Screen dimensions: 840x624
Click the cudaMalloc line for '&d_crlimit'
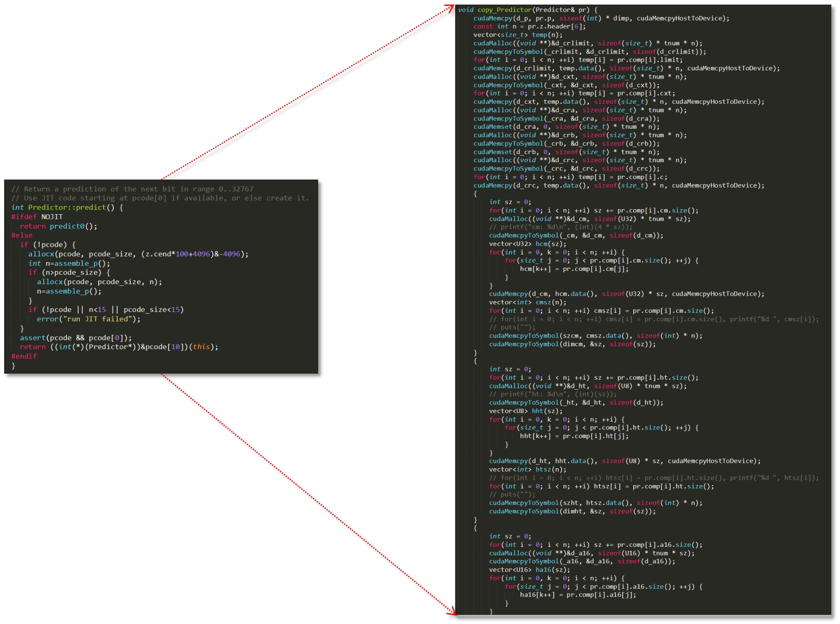pos(588,43)
